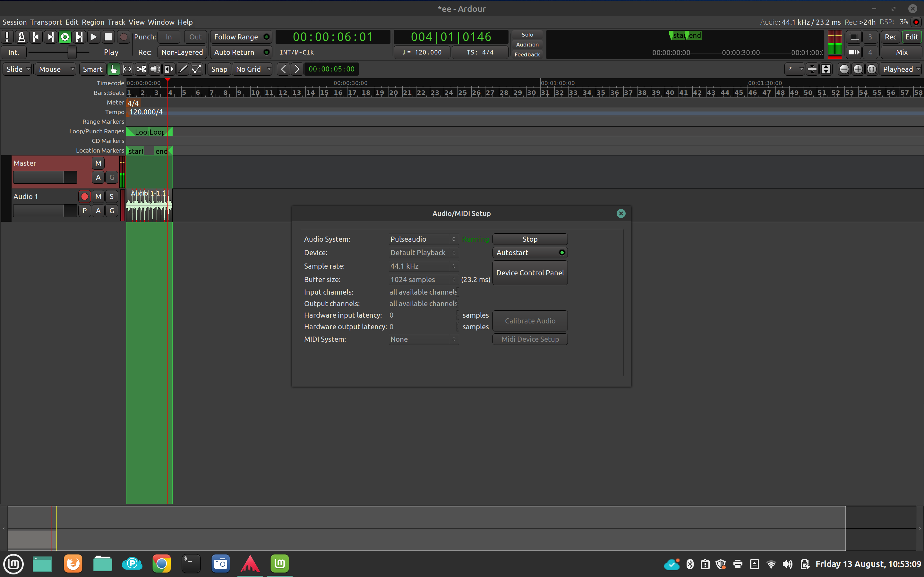Select the Range selection tool
This screenshot has width=924, height=577.
[127, 69]
